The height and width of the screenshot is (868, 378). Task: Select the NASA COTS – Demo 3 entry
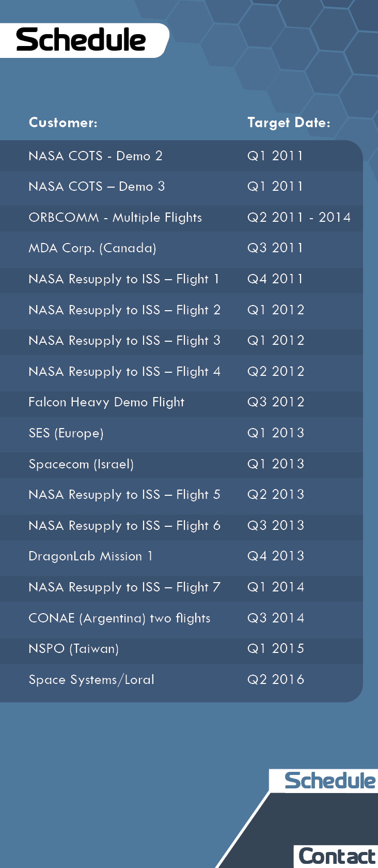tap(181, 187)
